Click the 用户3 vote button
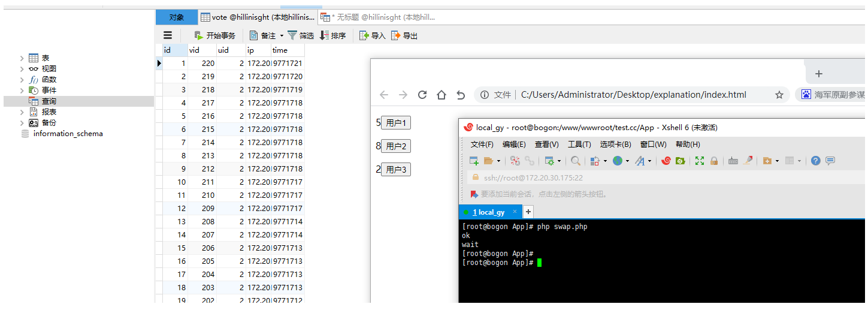This screenshot has width=868, height=310. pyautogui.click(x=396, y=169)
